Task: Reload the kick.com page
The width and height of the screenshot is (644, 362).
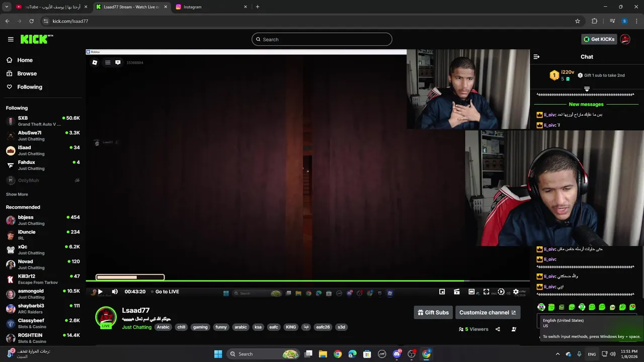Action: tap(31, 21)
